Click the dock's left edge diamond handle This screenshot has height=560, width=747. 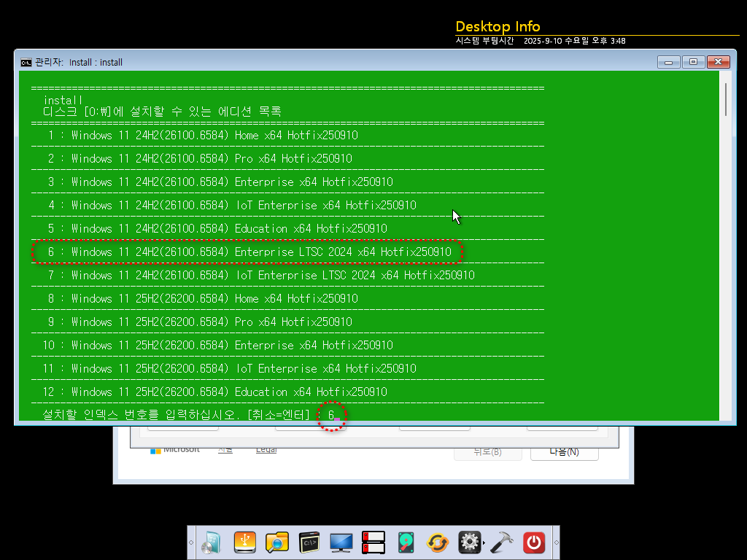click(191, 542)
